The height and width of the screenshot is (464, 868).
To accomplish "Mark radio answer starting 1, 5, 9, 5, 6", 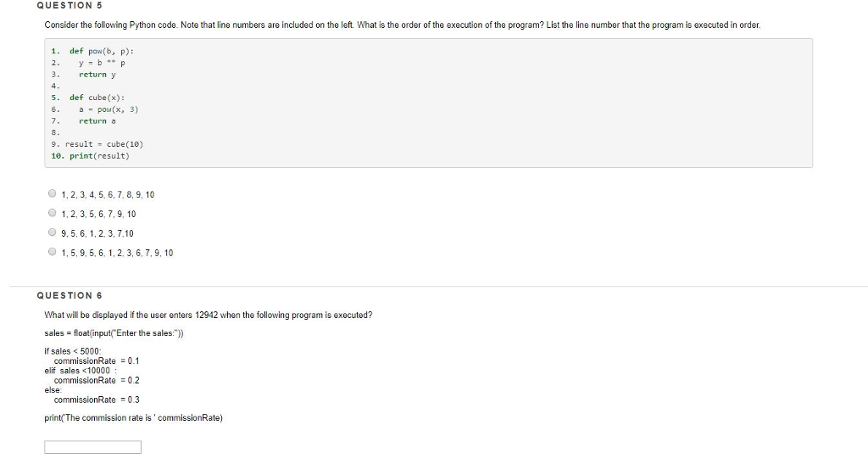I will (x=52, y=251).
